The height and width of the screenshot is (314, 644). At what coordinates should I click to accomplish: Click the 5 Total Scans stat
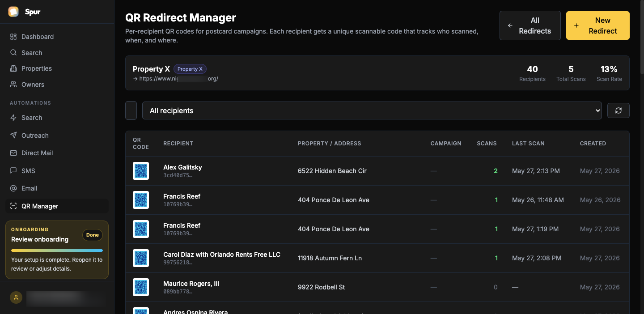point(571,73)
